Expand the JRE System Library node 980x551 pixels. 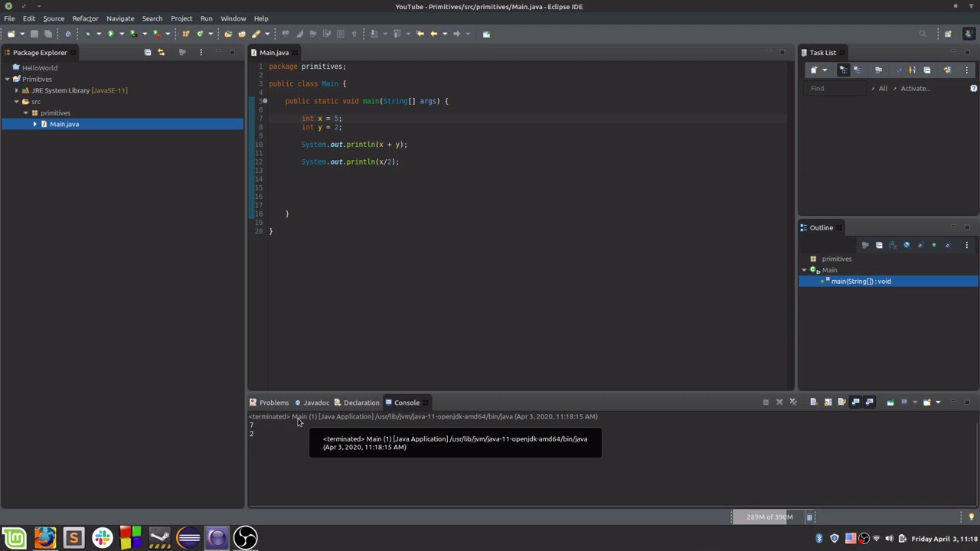[x=16, y=90]
